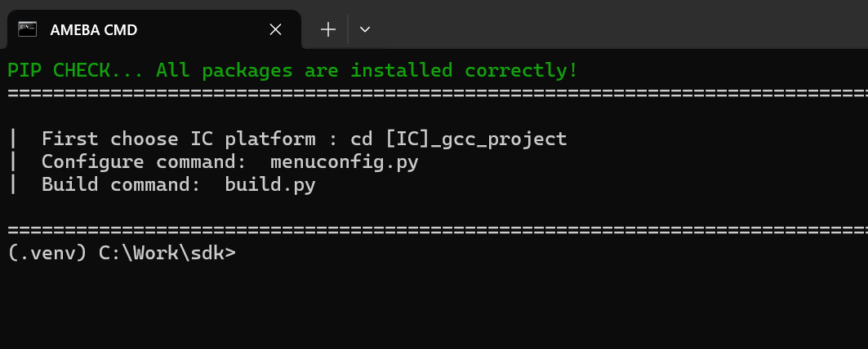Click the upper equals-sign separator line

tap(438, 94)
